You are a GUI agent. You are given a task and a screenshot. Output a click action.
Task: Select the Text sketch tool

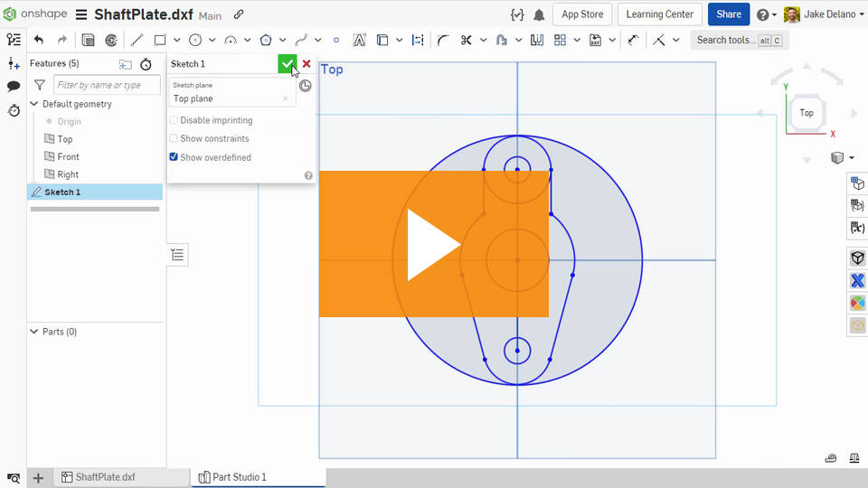point(359,40)
